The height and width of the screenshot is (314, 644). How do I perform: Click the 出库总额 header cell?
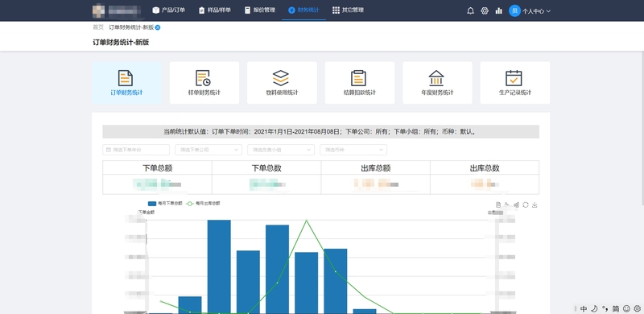point(375,167)
